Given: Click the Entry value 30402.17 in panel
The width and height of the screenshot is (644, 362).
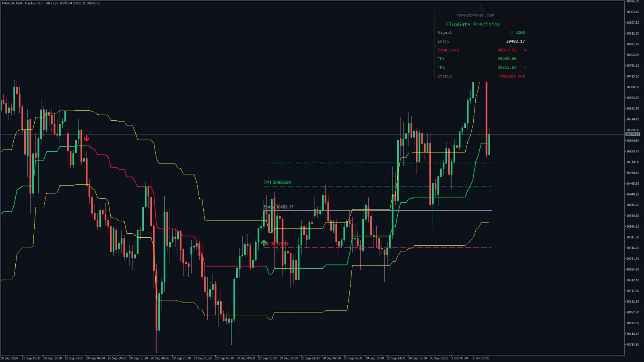Looking at the screenshot, I should (x=516, y=41).
